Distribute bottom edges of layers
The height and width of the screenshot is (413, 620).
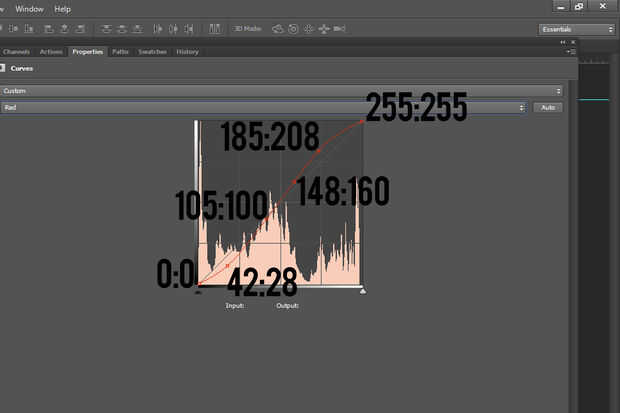tap(138, 28)
